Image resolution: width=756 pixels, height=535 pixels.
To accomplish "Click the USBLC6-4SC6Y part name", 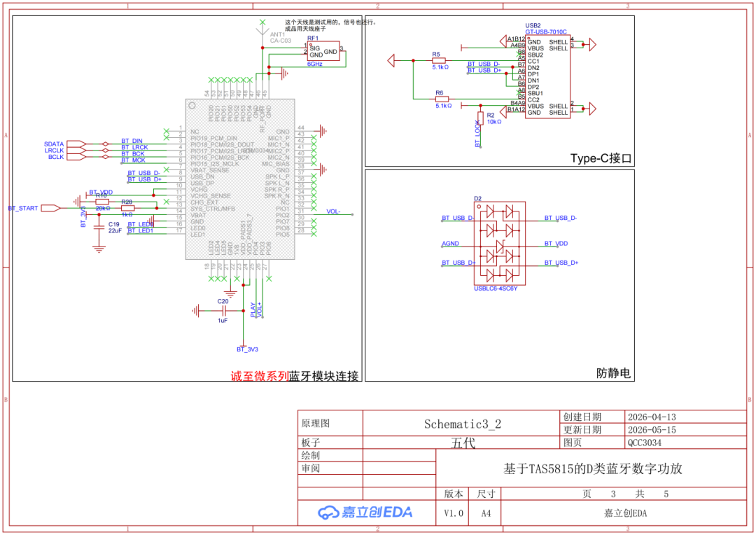I will point(496,289).
